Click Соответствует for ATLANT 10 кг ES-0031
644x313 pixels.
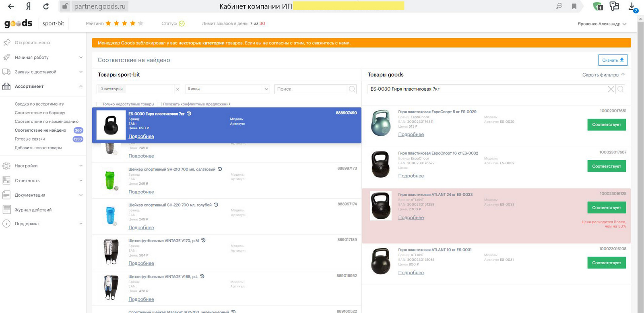click(x=607, y=263)
